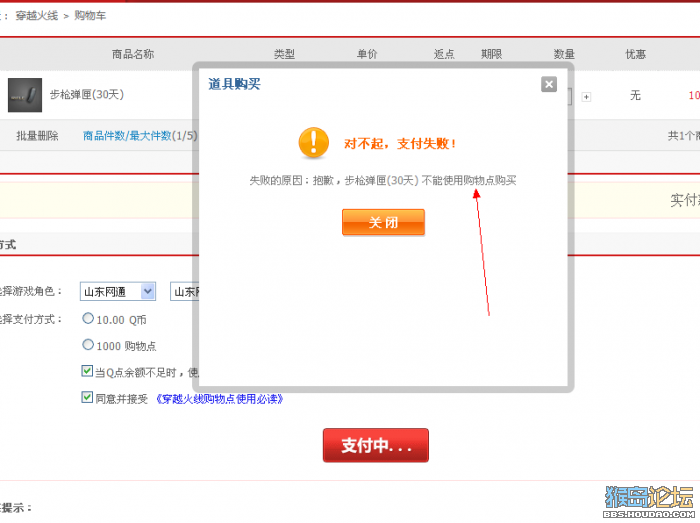
Task: Click the orange warning exclamation icon
Action: coord(313,143)
